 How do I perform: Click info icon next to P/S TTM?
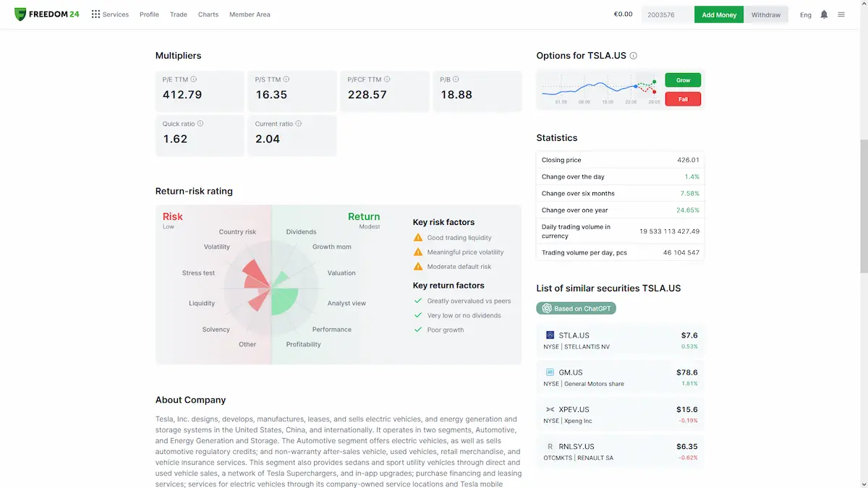(286, 80)
